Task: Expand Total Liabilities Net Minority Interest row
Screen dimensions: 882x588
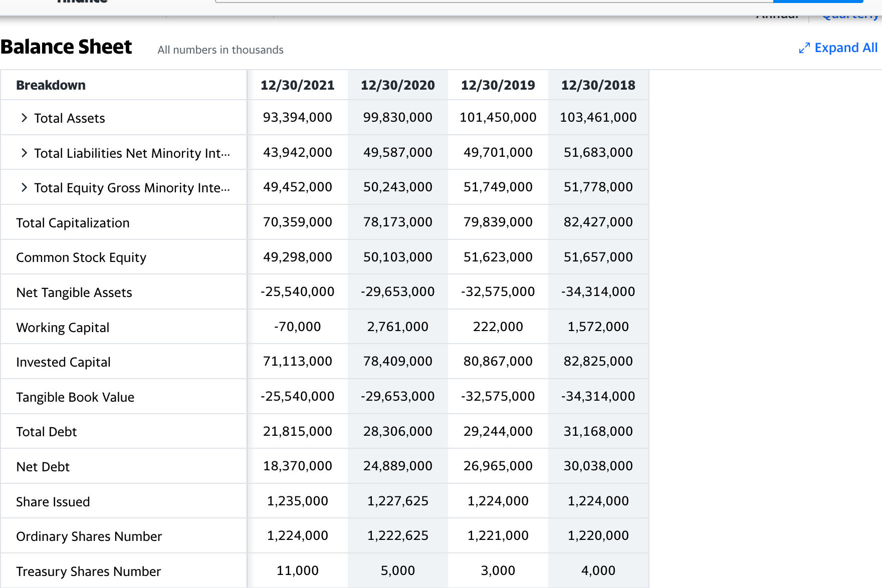Action: [x=24, y=153]
